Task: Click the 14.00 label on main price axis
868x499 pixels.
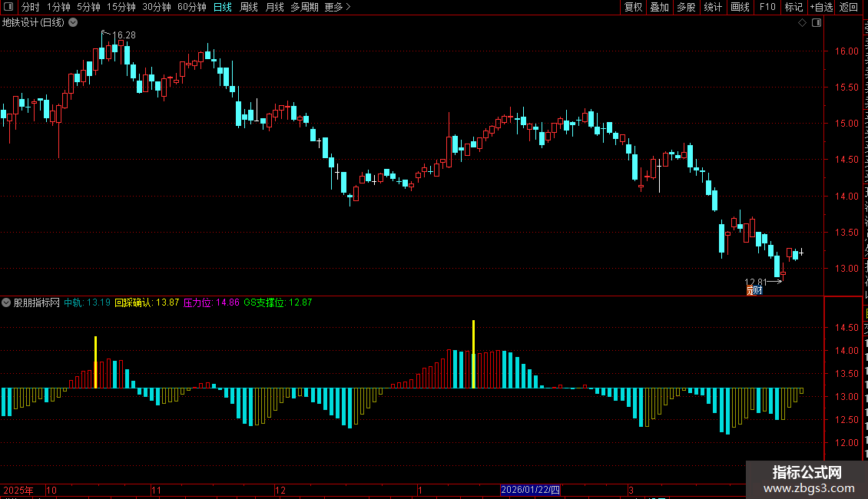Action: 846,196
